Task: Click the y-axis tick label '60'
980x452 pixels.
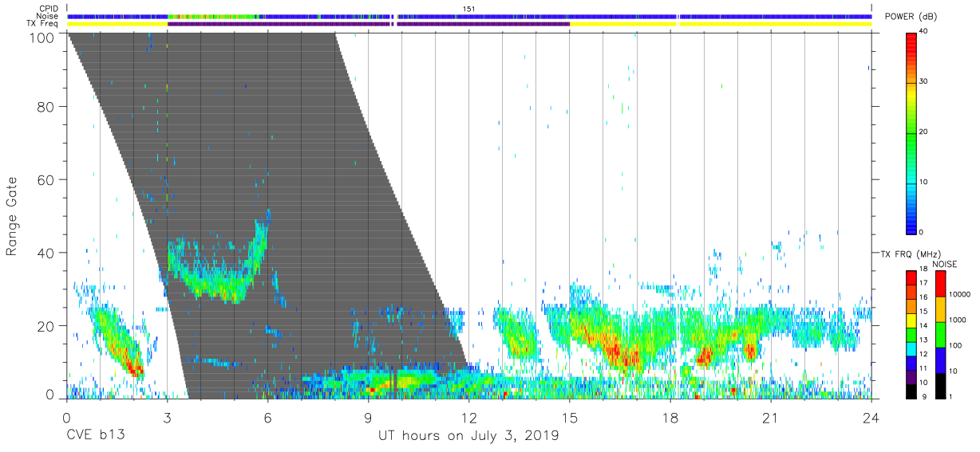Action: (x=46, y=179)
